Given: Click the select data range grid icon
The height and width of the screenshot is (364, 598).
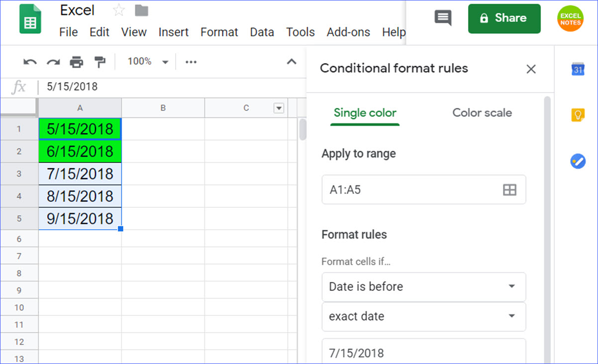Looking at the screenshot, I should 509,189.
